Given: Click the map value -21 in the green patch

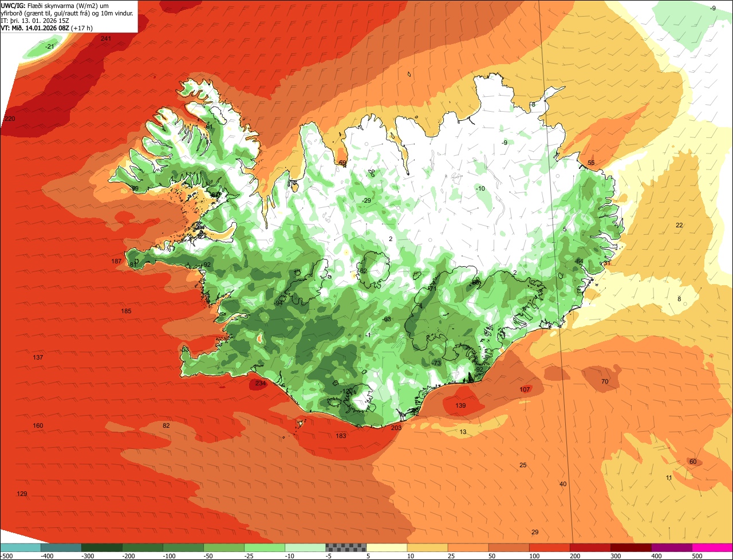Looking at the screenshot, I should click(50, 46).
